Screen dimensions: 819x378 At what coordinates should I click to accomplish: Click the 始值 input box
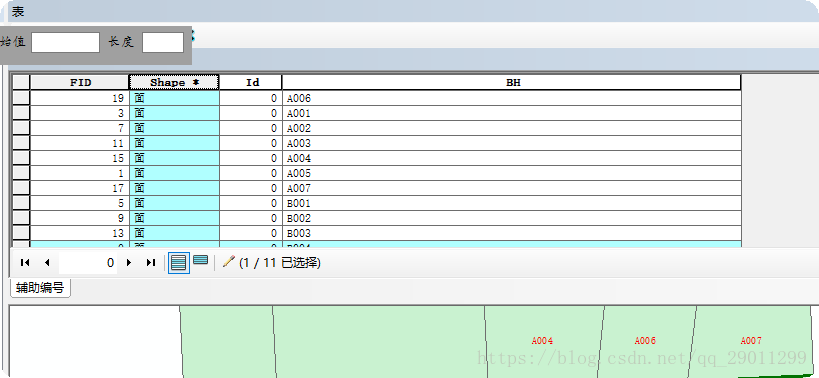point(65,42)
